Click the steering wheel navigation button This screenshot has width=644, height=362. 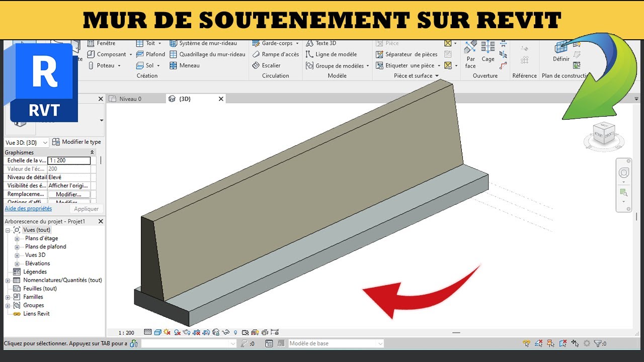[624, 173]
